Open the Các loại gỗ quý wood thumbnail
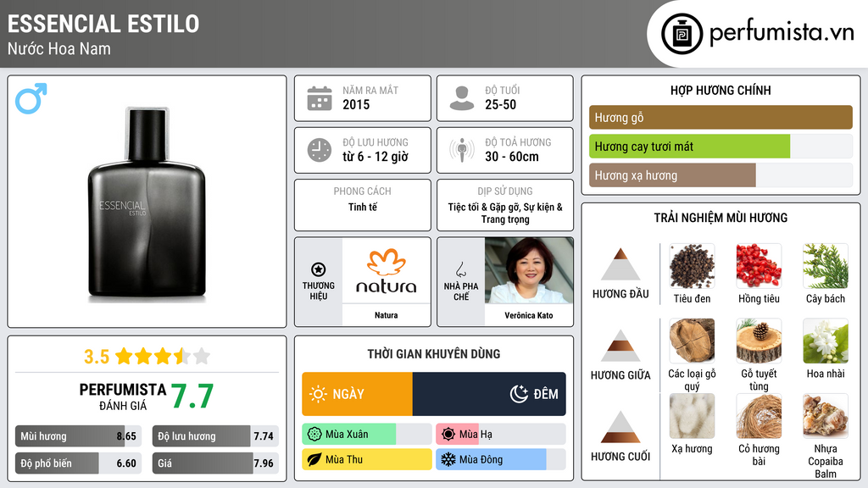 (x=692, y=341)
